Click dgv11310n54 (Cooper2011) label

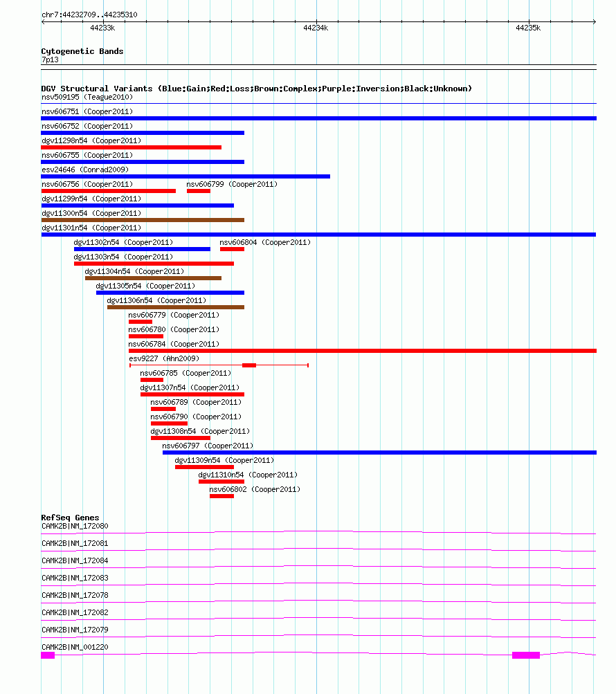[x=248, y=475]
